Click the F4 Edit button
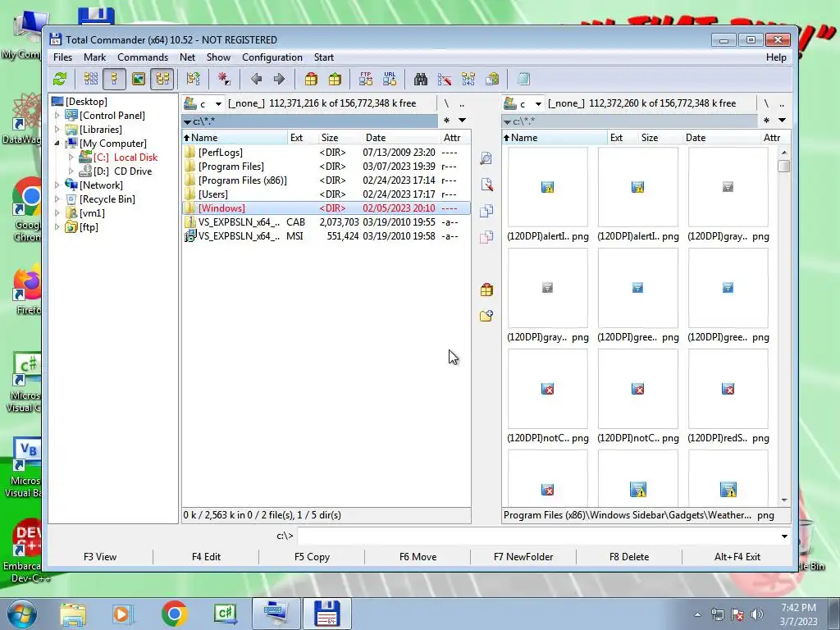The height and width of the screenshot is (630, 840). pos(206,557)
